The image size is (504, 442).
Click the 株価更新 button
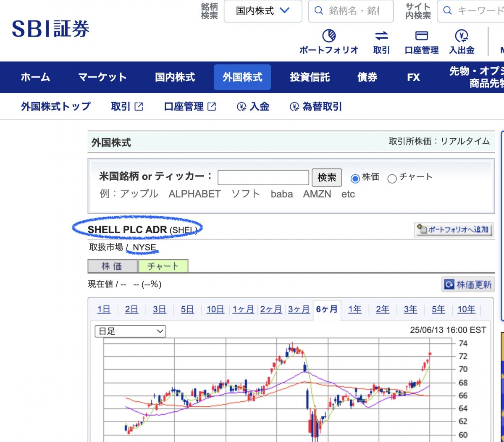pyautogui.click(x=467, y=284)
